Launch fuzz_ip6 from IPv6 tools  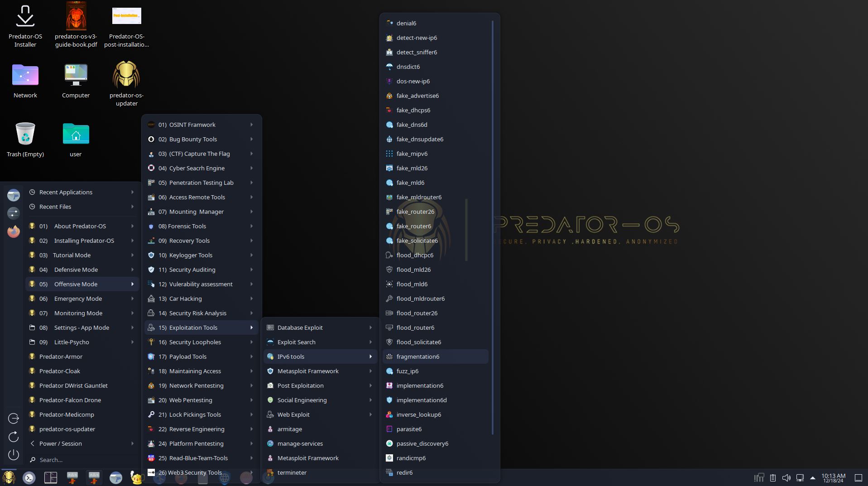436,371
